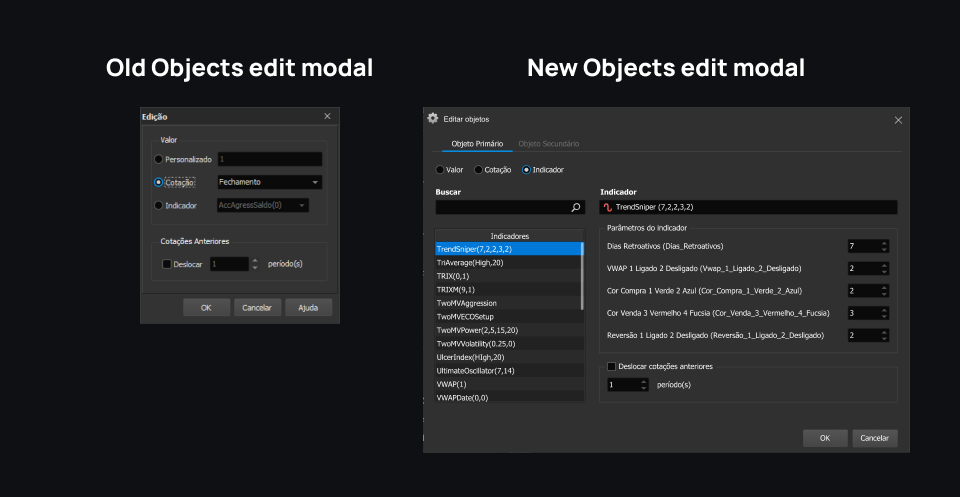Enable Deslocar cotações anteriores checkbox
Screen dimensions: 960x497
tap(611, 366)
